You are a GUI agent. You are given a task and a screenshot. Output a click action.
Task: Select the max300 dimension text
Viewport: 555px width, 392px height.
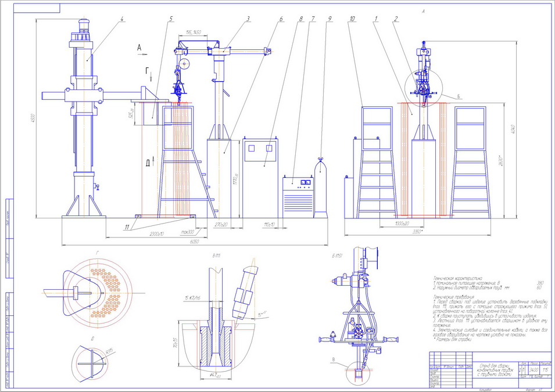188,232
